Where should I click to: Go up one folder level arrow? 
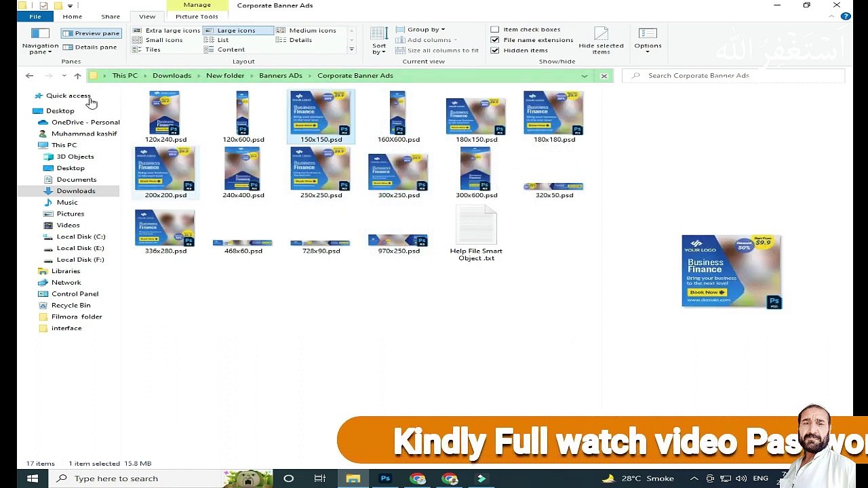(77, 76)
